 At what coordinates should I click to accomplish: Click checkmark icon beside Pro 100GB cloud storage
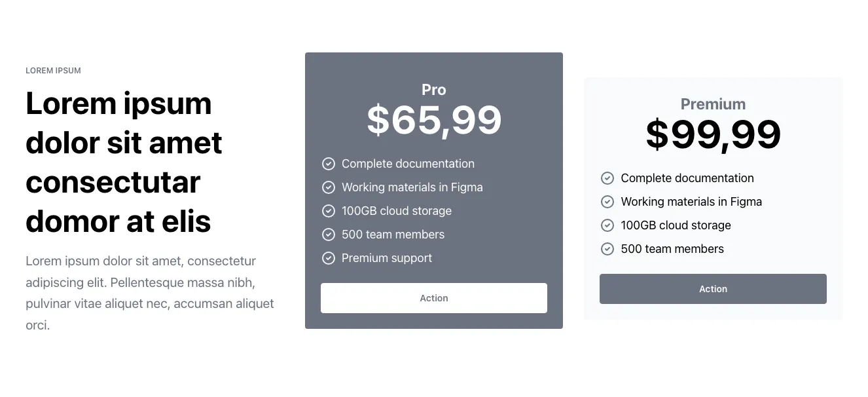tap(329, 211)
